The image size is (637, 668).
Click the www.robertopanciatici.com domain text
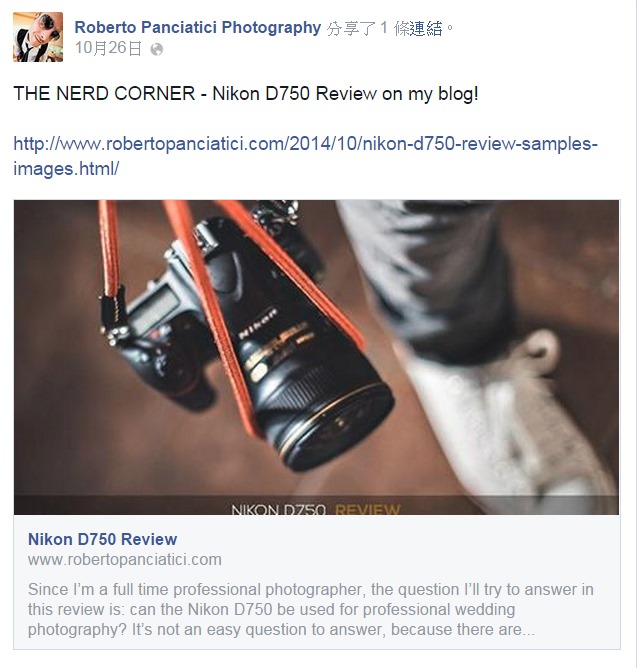(x=125, y=559)
